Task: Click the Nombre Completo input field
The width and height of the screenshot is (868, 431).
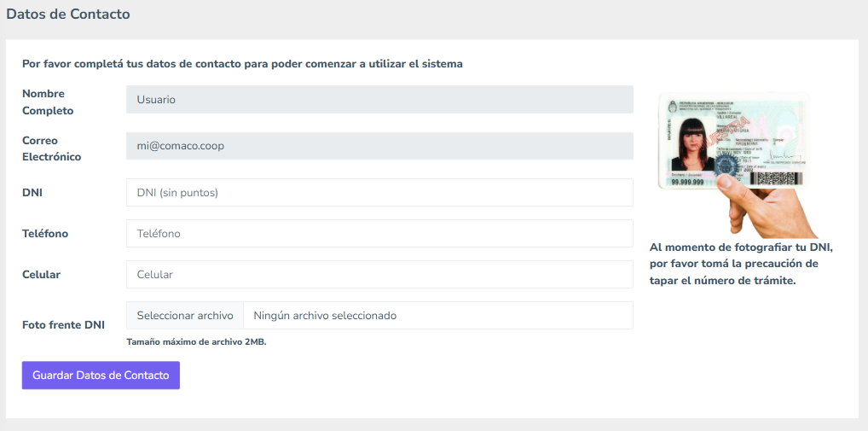Action: click(x=379, y=99)
